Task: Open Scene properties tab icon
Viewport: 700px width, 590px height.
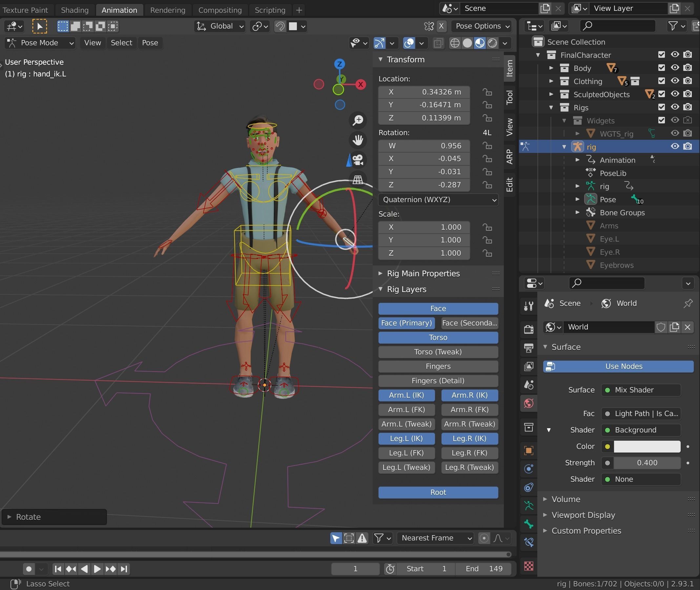Action: click(x=528, y=385)
